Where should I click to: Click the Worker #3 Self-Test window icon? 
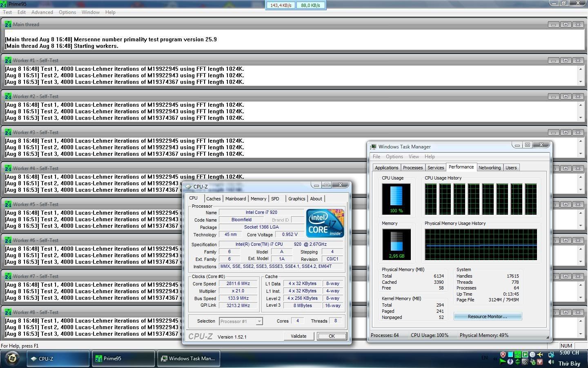pos(8,132)
